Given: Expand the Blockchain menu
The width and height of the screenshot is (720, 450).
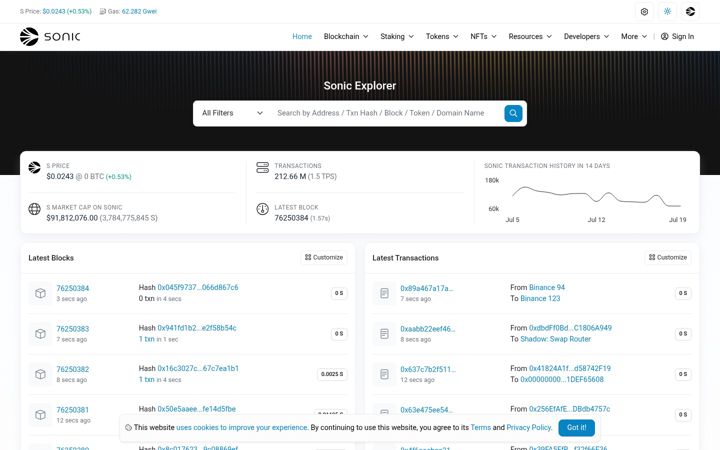Looking at the screenshot, I should point(346,36).
